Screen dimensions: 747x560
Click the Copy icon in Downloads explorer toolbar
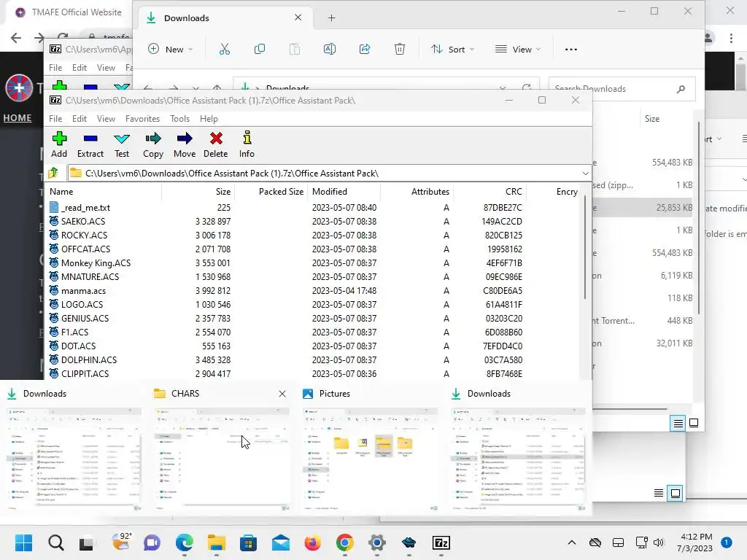tap(260, 49)
